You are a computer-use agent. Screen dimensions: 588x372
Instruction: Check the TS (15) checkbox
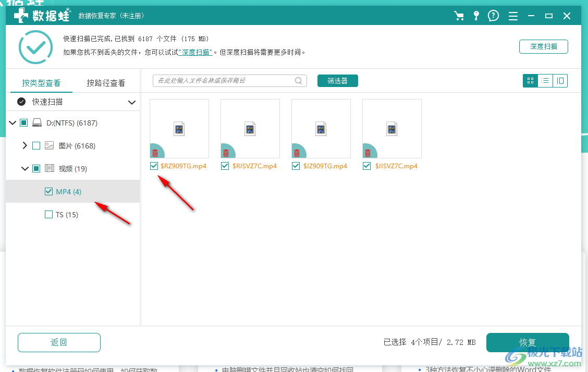tap(49, 214)
